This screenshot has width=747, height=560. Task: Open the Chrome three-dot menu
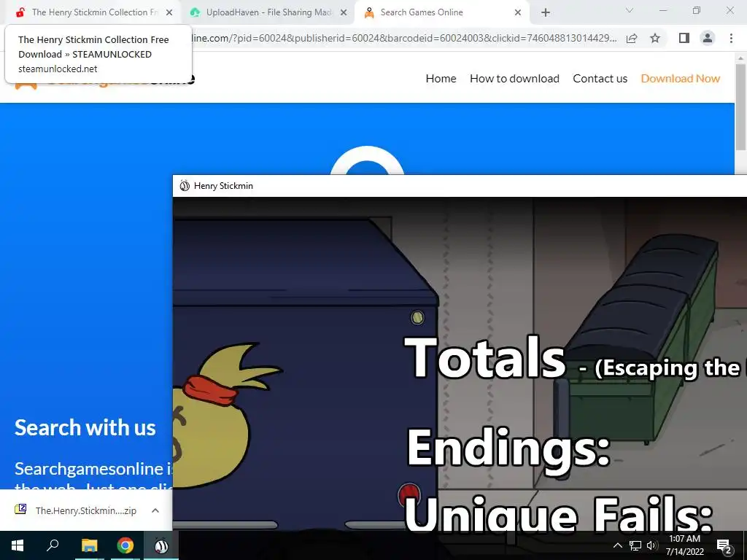point(731,38)
